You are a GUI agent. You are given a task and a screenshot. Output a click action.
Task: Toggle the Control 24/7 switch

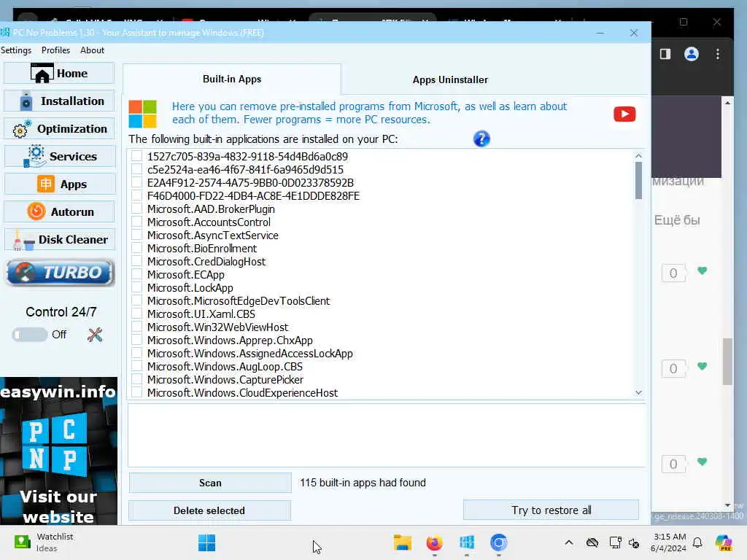29,335
